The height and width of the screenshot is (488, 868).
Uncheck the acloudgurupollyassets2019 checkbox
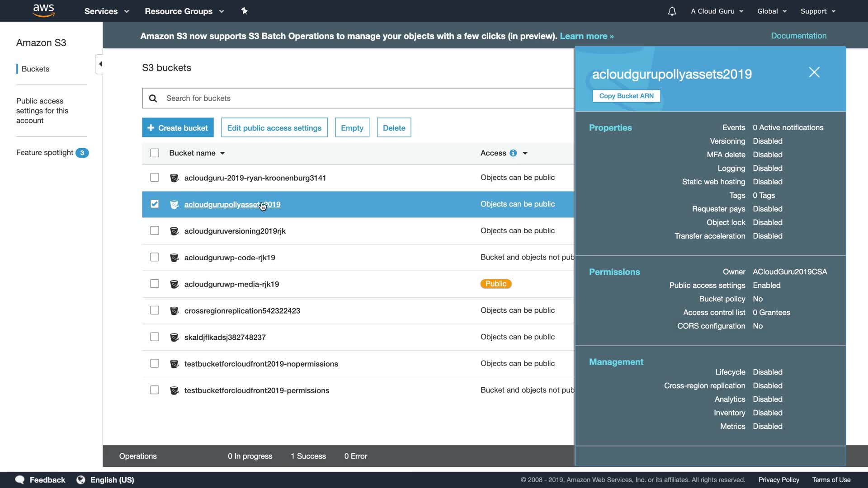155,204
